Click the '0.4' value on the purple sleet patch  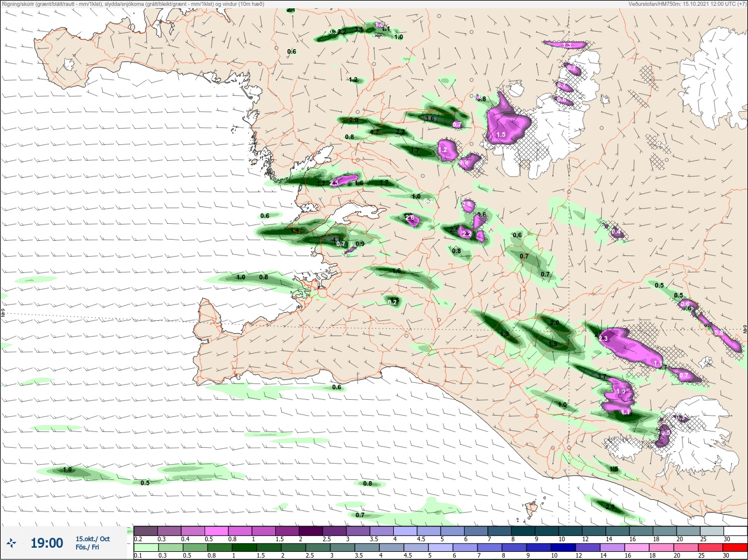(616, 232)
